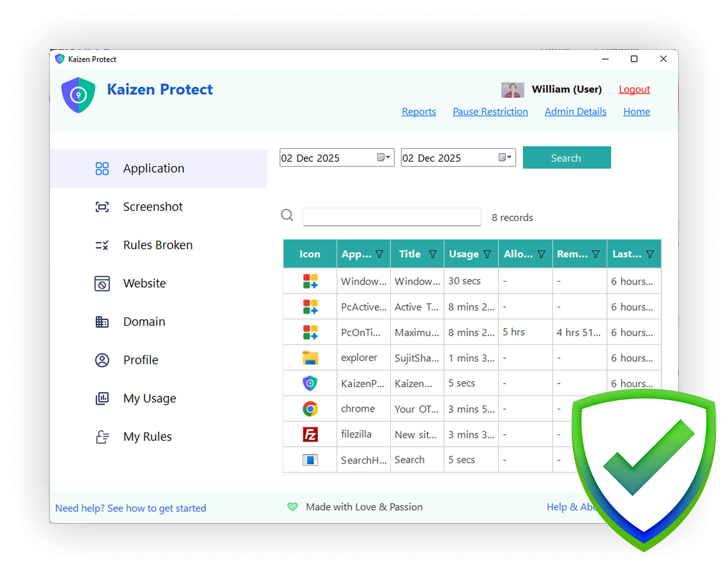The image size is (728, 573).
Task: Open the Profile page icon
Action: click(x=102, y=360)
